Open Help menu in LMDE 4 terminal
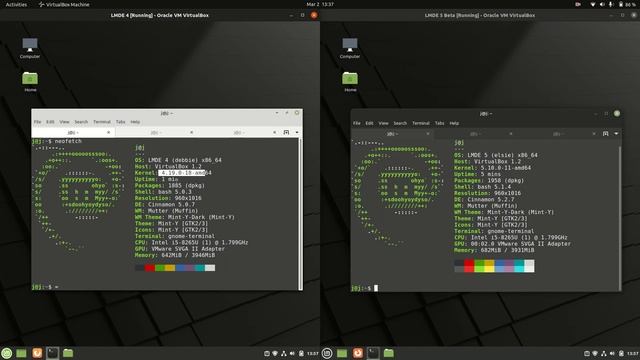The height and width of the screenshot is (360, 640). (x=135, y=122)
